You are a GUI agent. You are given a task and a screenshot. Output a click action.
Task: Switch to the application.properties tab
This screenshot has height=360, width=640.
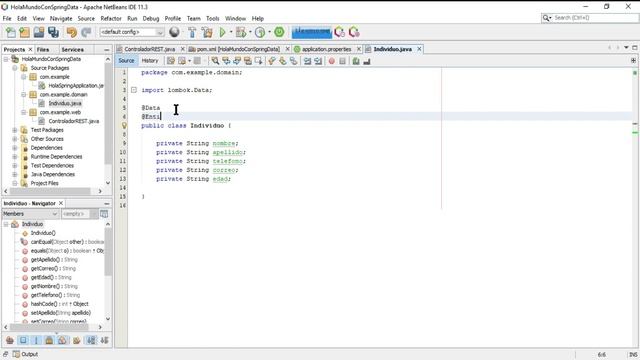[x=326, y=49]
